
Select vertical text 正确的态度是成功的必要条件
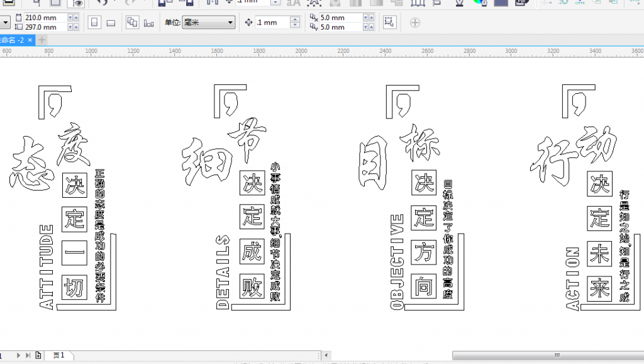tap(100, 236)
